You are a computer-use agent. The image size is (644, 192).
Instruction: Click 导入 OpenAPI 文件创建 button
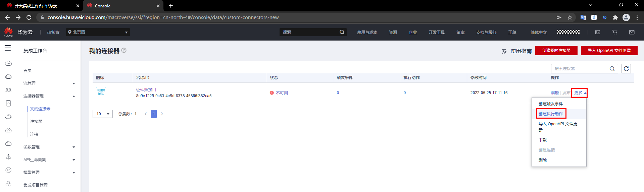coord(609,51)
